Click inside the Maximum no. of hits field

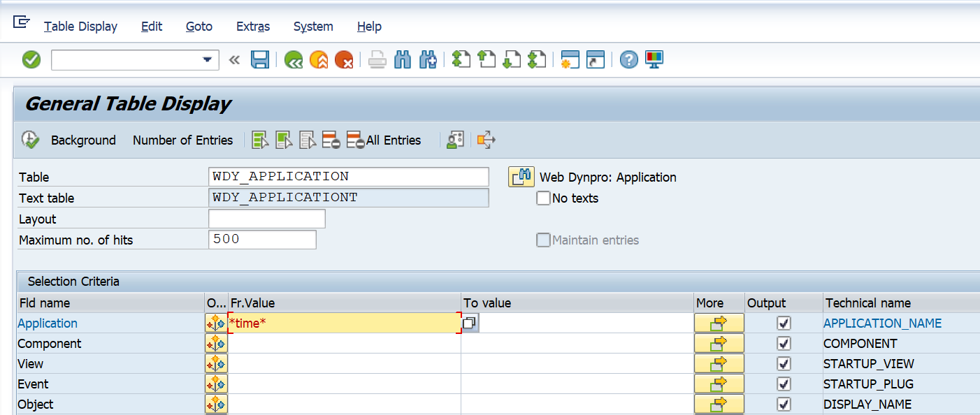(262, 240)
